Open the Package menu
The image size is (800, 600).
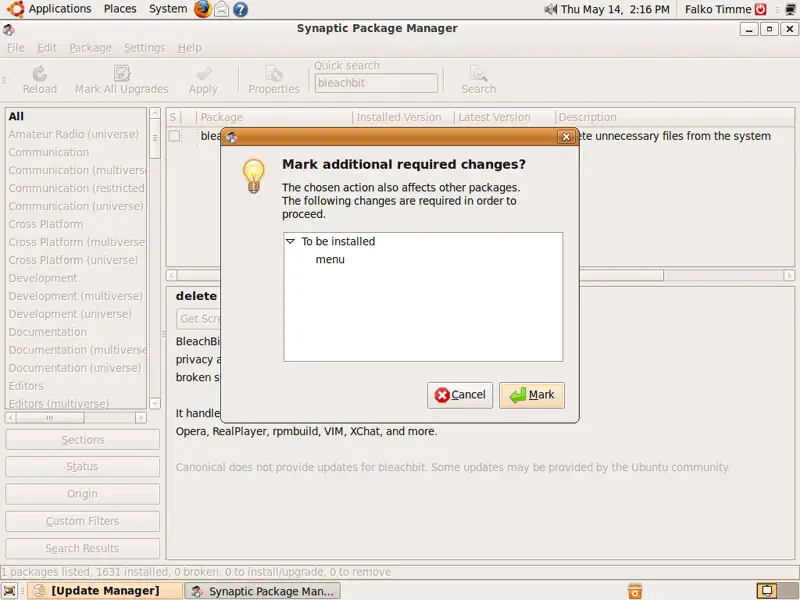90,48
